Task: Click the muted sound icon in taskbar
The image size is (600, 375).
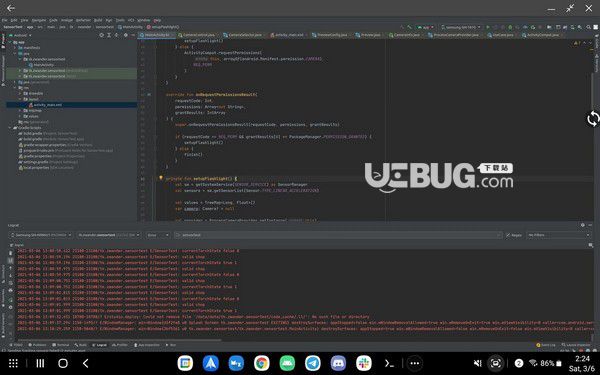Action: 478,364
